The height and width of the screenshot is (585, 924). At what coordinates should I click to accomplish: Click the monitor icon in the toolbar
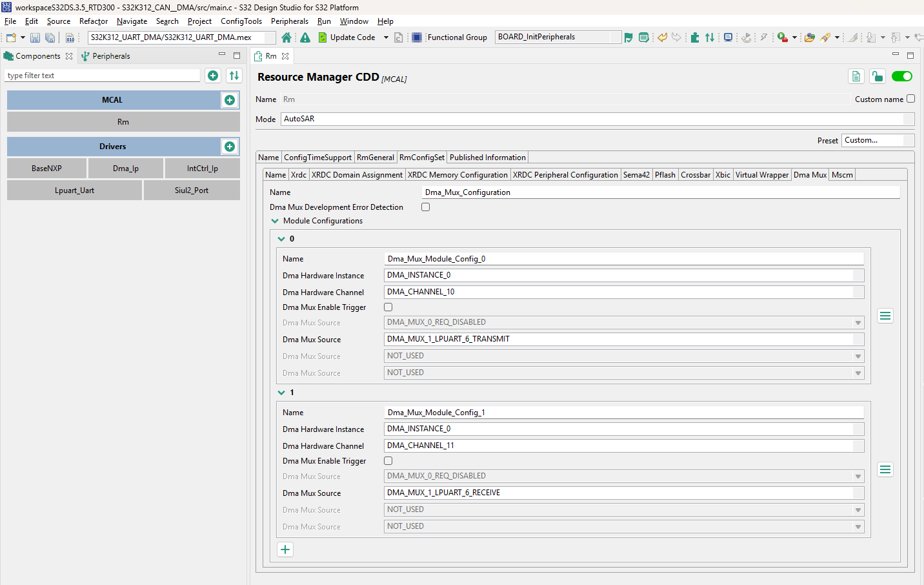pos(728,37)
